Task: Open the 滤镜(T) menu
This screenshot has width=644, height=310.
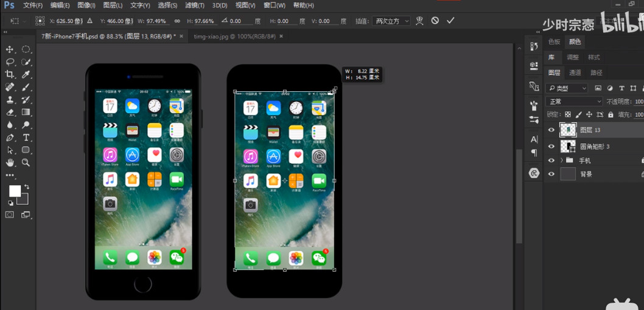Action: coord(195,5)
